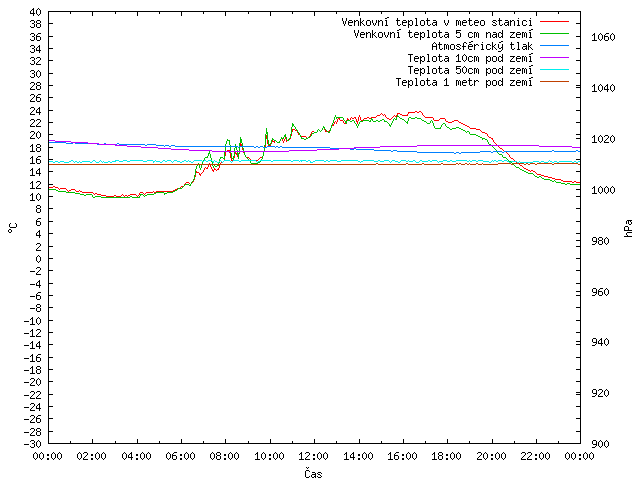Click legend label 'Teplota 1 metr pod zemí'
The image size is (640, 480).
[464, 82]
